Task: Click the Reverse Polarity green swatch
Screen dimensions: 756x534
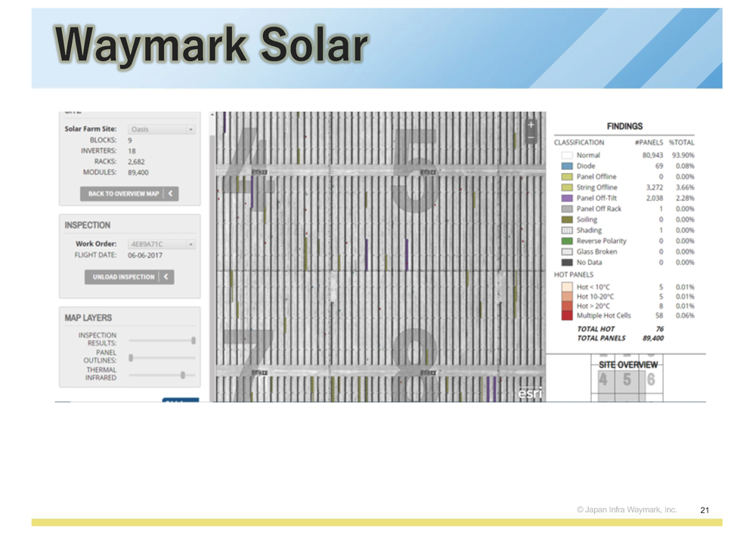Action: (x=567, y=241)
